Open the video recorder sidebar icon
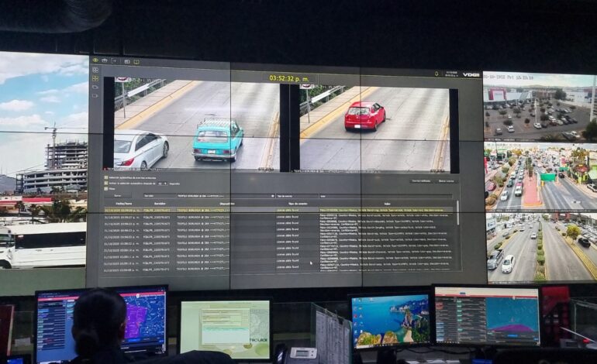 [x=95, y=96]
